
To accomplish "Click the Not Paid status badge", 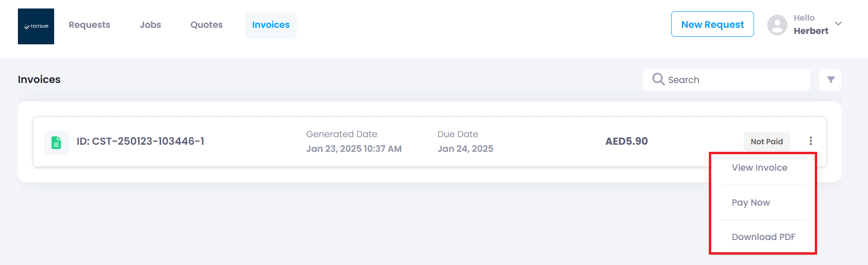I will [767, 141].
